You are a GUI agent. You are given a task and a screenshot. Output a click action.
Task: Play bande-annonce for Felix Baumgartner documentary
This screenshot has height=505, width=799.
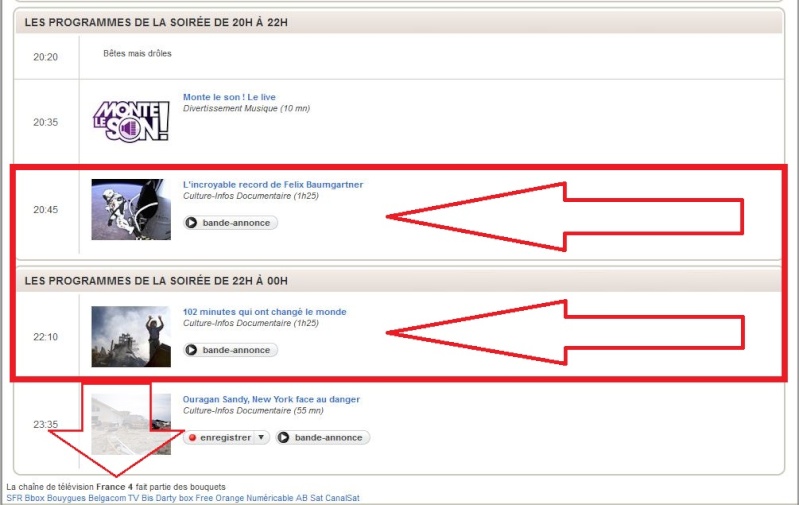230,223
